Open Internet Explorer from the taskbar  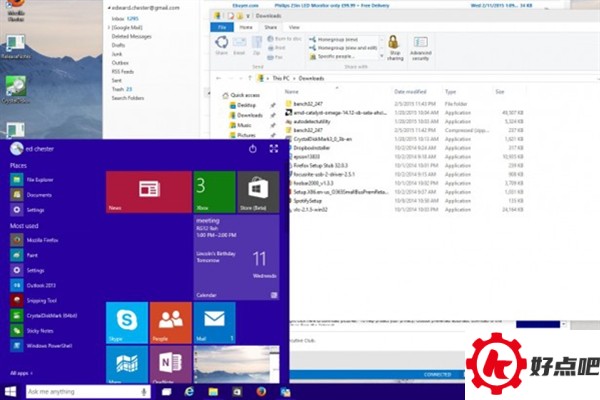pyautogui.click(x=189, y=392)
